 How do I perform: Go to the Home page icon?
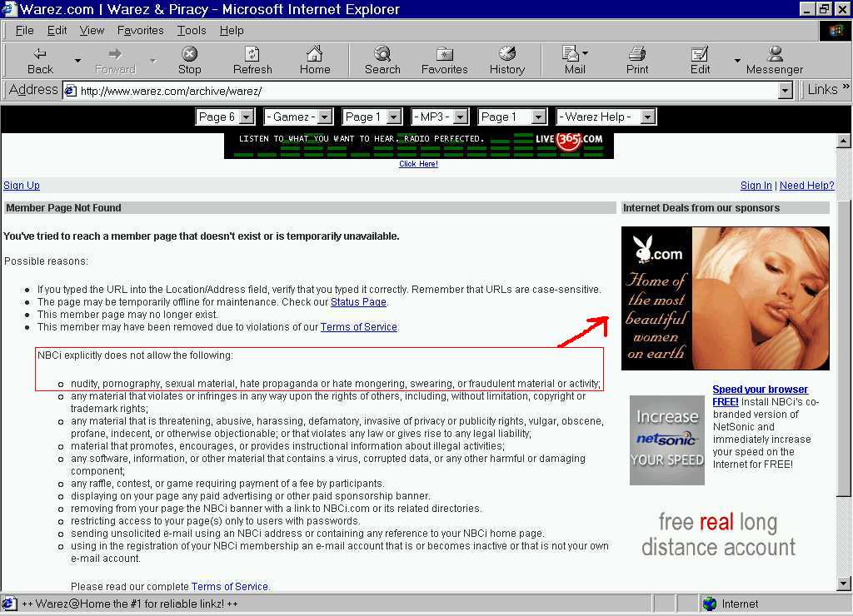(x=315, y=60)
